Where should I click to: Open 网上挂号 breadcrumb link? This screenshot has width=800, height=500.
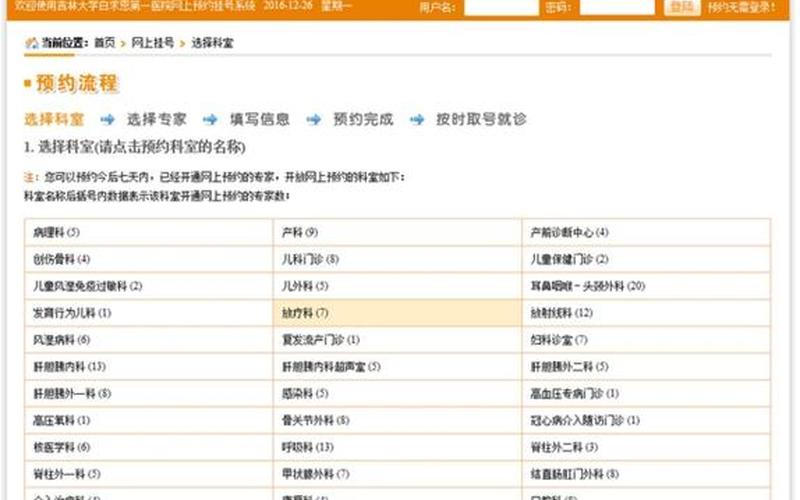(153, 43)
